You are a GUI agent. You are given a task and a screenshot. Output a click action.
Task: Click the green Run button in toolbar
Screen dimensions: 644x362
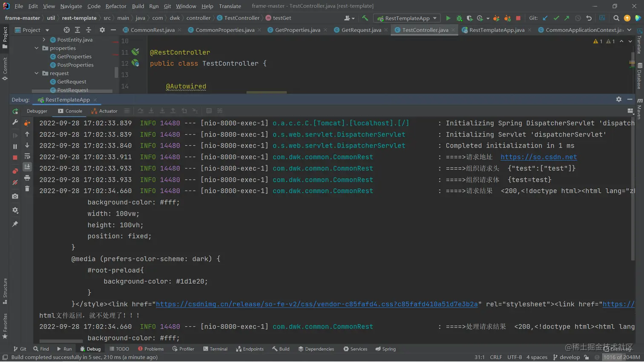click(448, 18)
